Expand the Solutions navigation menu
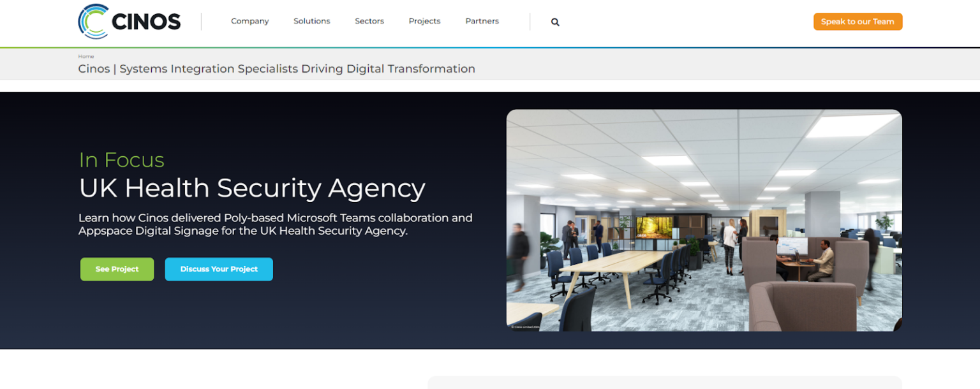The height and width of the screenshot is (389, 980). coord(311,21)
